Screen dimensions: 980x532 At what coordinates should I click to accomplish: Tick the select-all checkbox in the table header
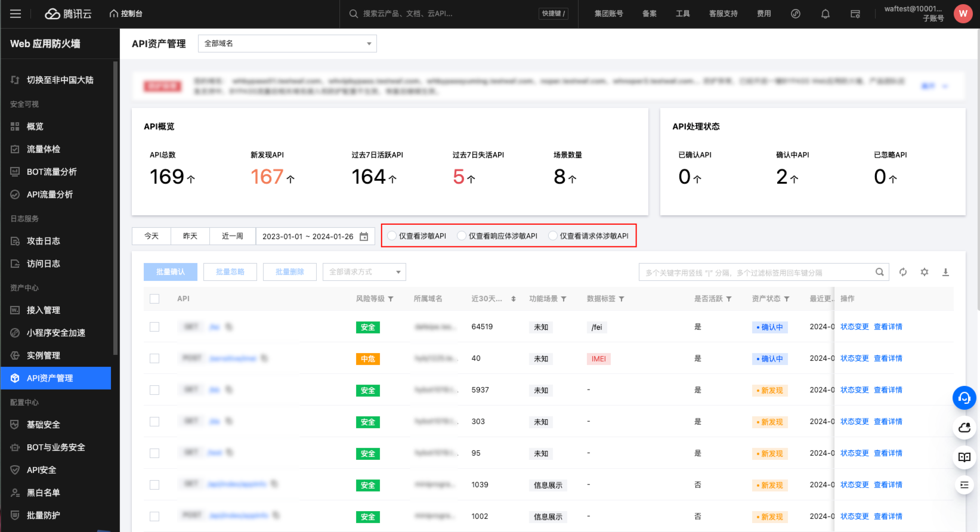154,299
